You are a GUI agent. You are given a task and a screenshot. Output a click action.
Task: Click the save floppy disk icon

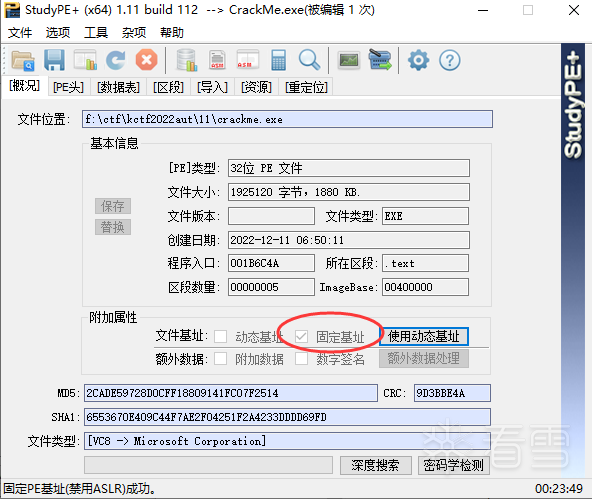point(54,60)
